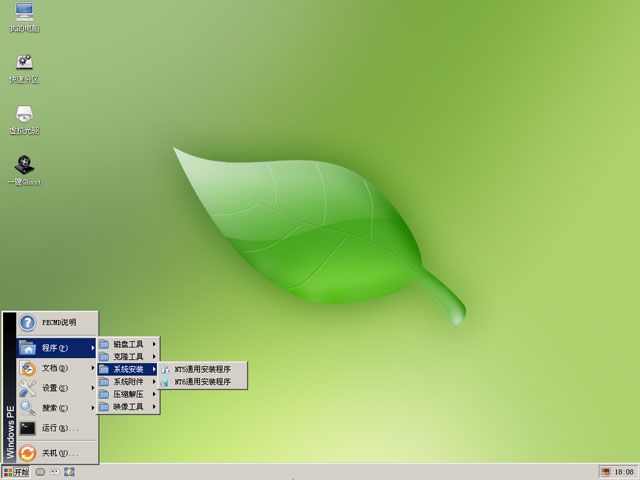Open the 我的电脑 desktop icon

[x=24, y=18]
